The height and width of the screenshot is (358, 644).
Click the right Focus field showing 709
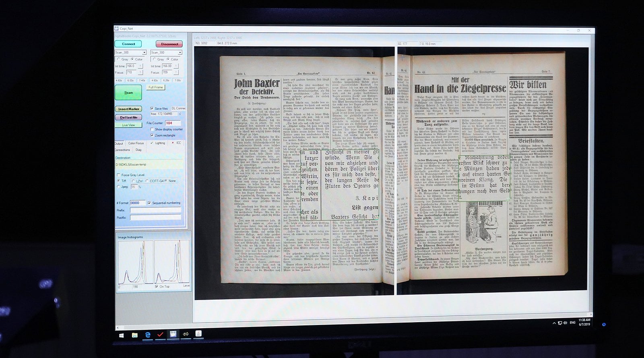[167, 72]
